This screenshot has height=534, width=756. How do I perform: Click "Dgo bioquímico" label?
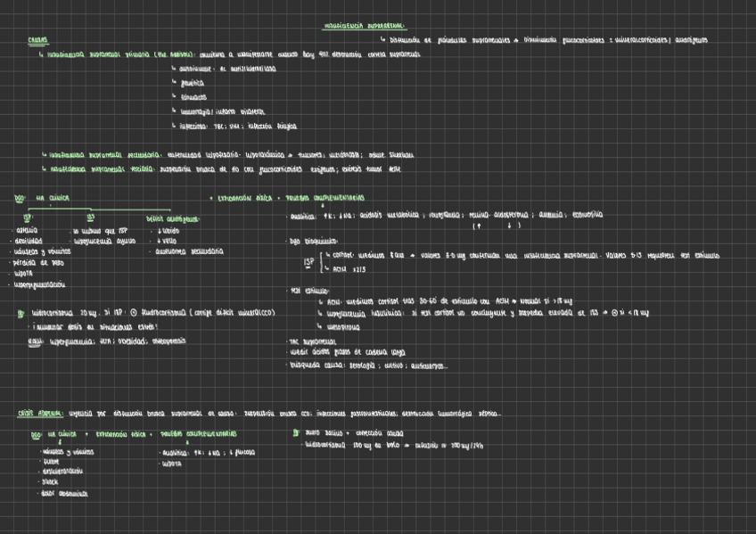[x=314, y=241]
